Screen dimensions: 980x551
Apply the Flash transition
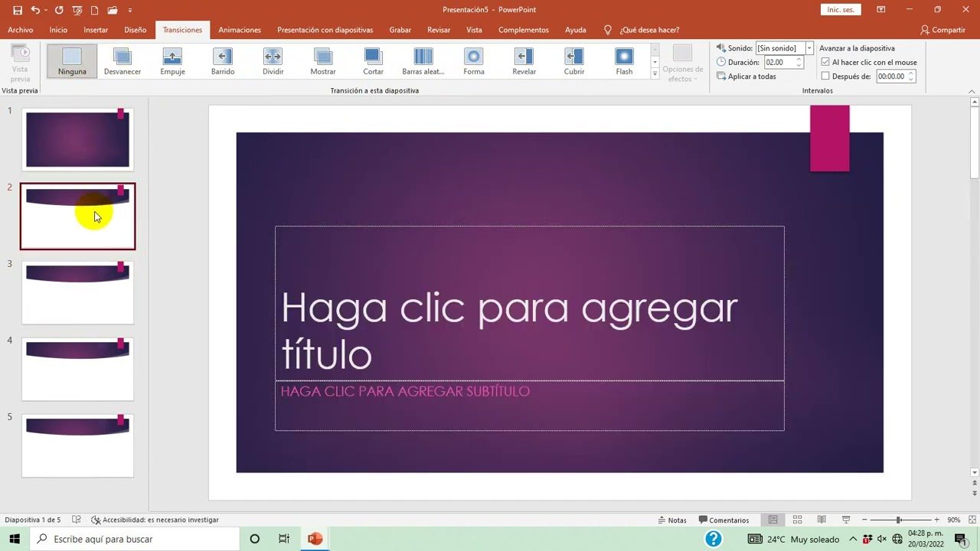624,61
